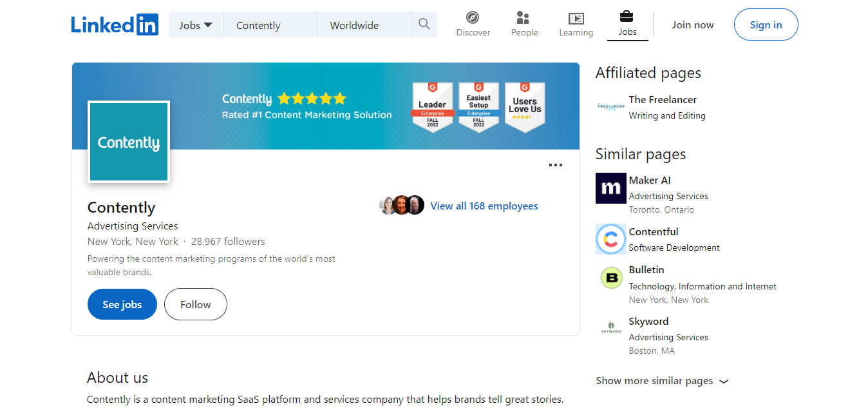Open the Jobs tab in navigation
Screen dimensions: 868x417
(x=627, y=24)
